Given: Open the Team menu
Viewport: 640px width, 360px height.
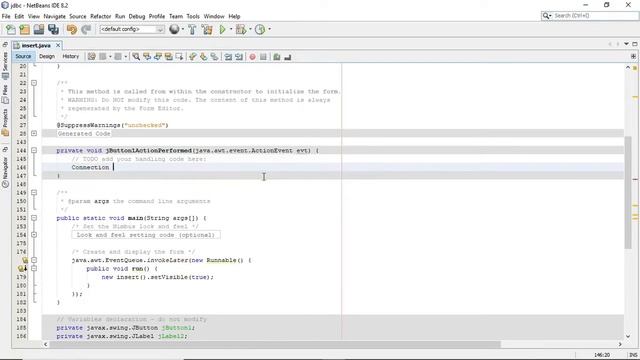Looking at the screenshot, I should [x=176, y=16].
